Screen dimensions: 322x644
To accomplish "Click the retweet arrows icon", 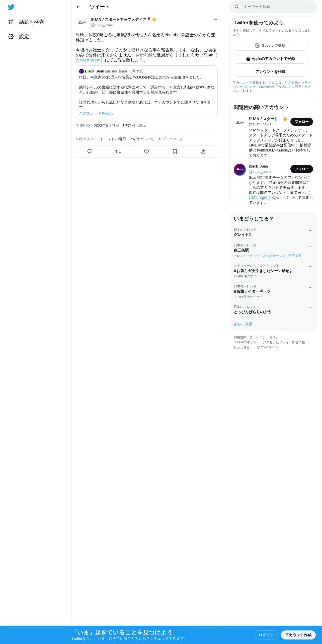I will 118,151.
